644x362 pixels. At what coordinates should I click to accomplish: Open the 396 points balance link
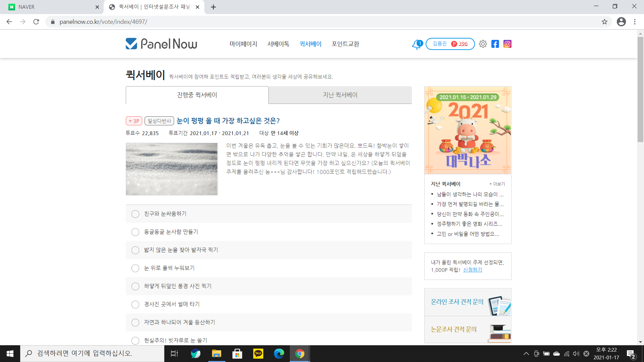(463, 44)
